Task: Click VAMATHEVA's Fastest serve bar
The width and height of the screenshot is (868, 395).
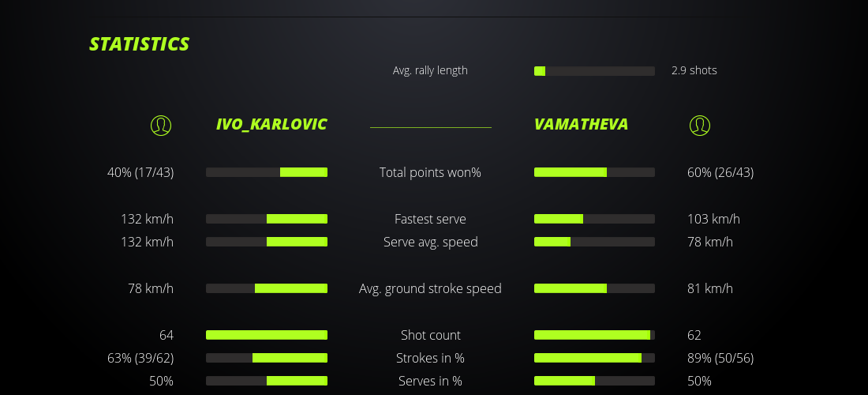Action: tap(594, 219)
